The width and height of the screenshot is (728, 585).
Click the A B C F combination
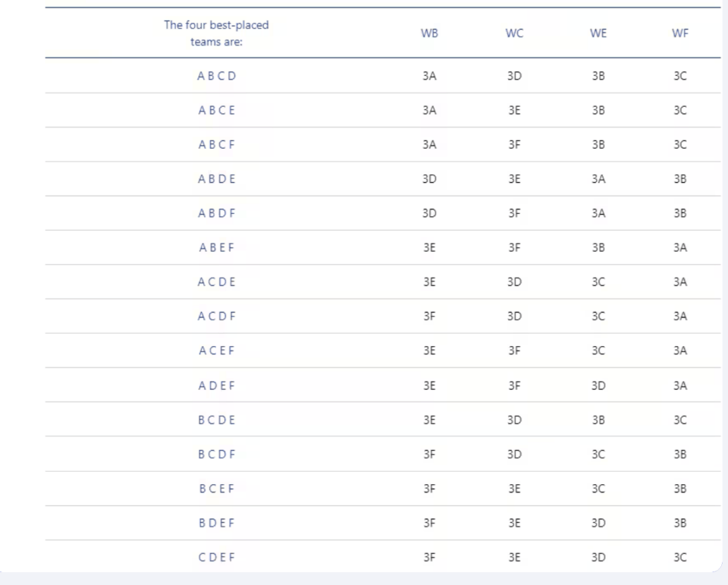216,144
